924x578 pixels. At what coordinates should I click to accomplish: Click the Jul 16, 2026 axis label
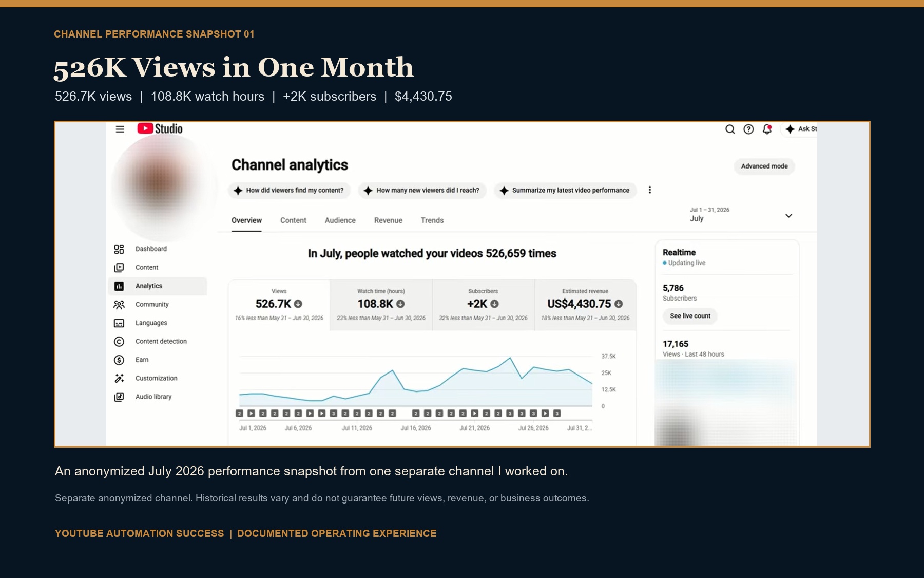point(416,428)
